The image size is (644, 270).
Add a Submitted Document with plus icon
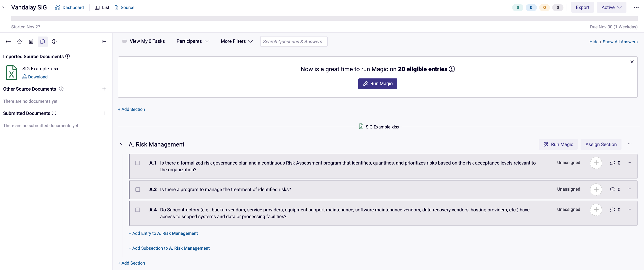[x=104, y=113]
